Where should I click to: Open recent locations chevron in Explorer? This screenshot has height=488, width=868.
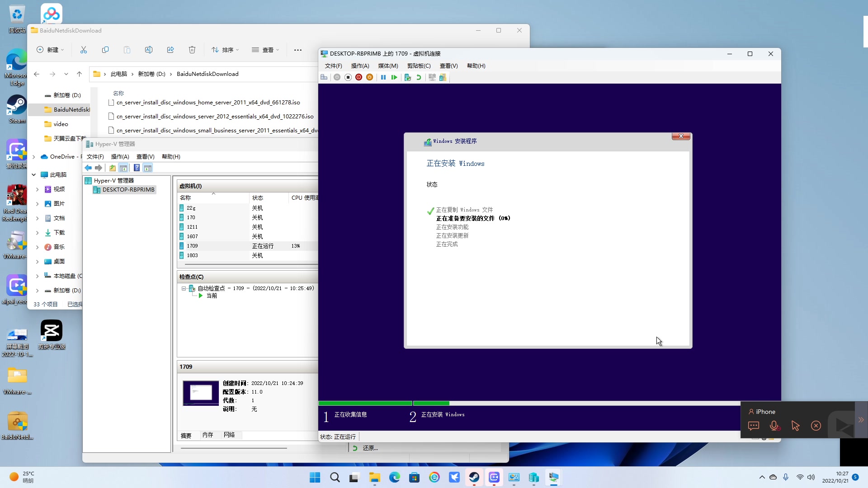66,74
